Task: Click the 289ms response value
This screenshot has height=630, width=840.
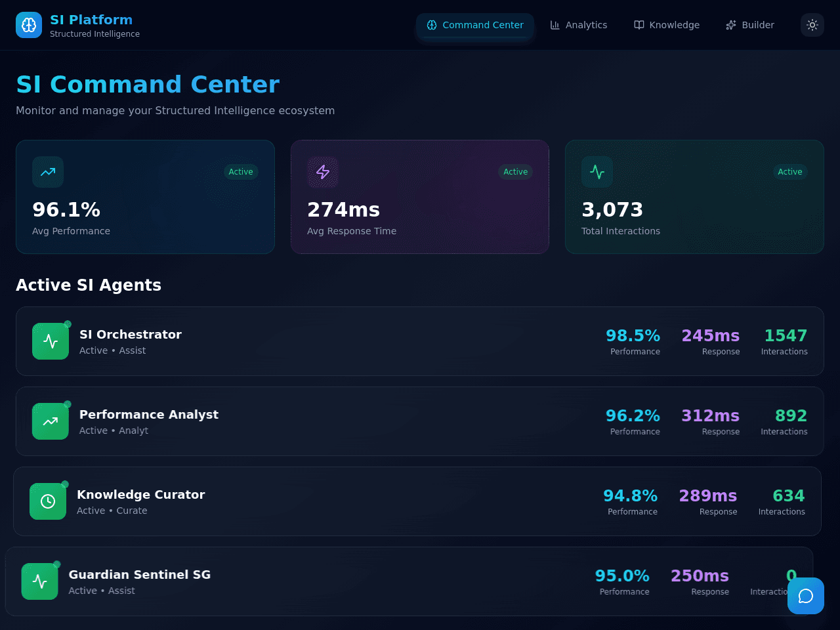Action: click(708, 496)
